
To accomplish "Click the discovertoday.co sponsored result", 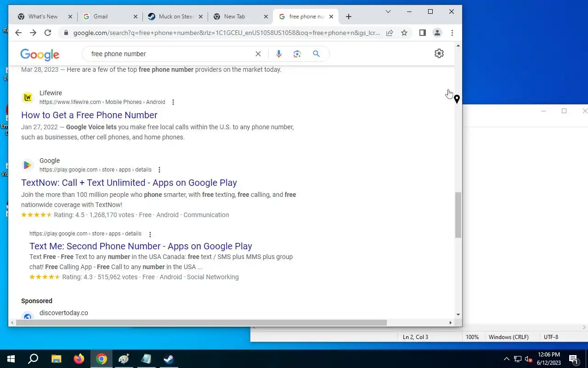I will (x=63, y=313).
